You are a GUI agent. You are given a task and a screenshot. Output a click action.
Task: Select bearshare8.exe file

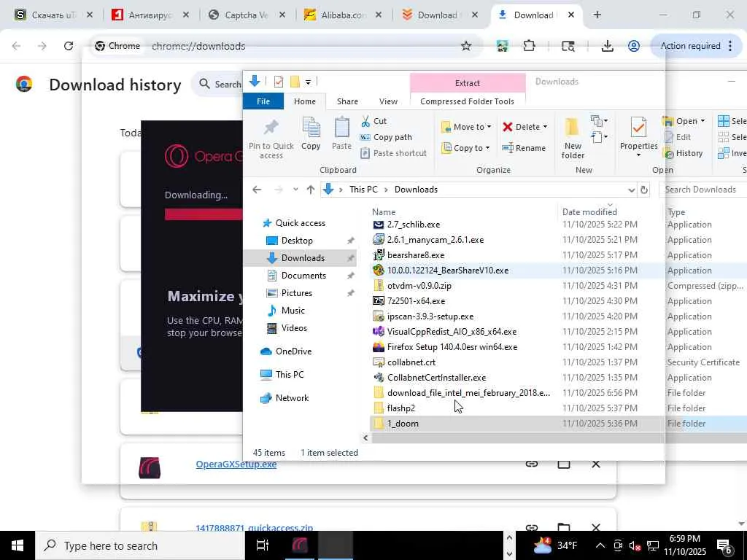[415, 255]
